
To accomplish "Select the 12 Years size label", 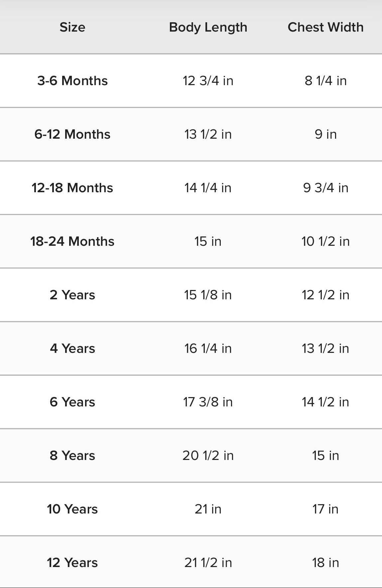I will 72,563.
